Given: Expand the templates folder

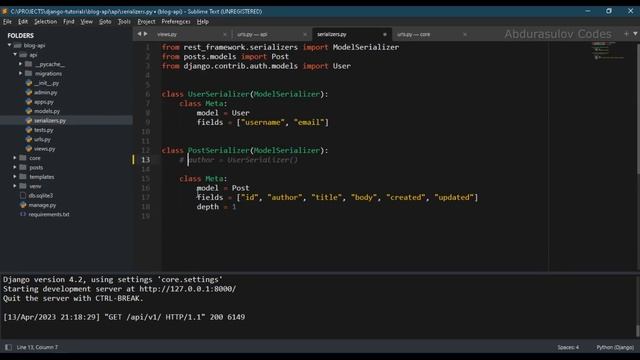Looking at the screenshot, I should tap(15, 177).
